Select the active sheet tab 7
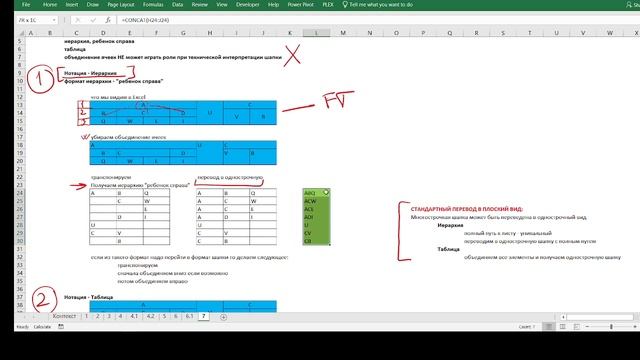 pyautogui.click(x=203, y=316)
